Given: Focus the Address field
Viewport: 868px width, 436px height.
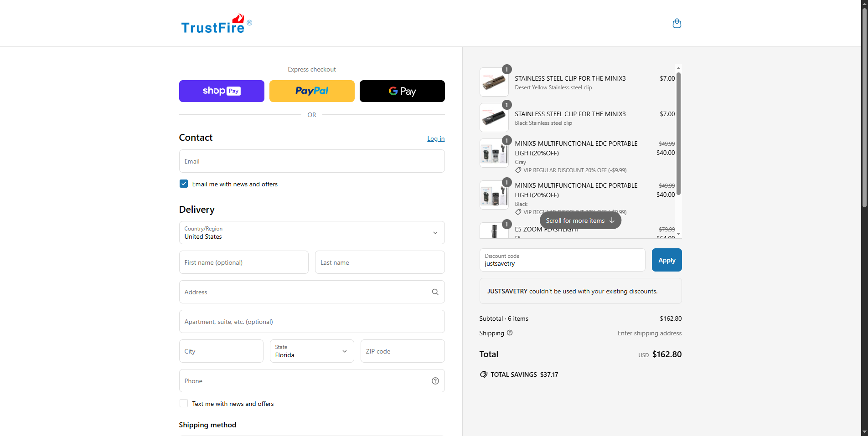Looking at the screenshot, I should click(312, 292).
